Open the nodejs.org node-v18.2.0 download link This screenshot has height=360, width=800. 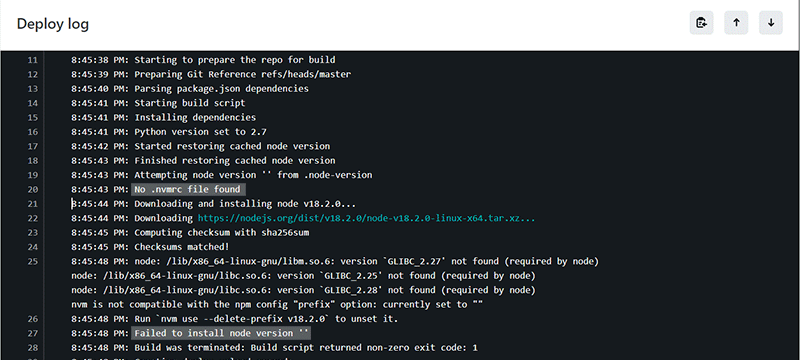tap(366, 218)
